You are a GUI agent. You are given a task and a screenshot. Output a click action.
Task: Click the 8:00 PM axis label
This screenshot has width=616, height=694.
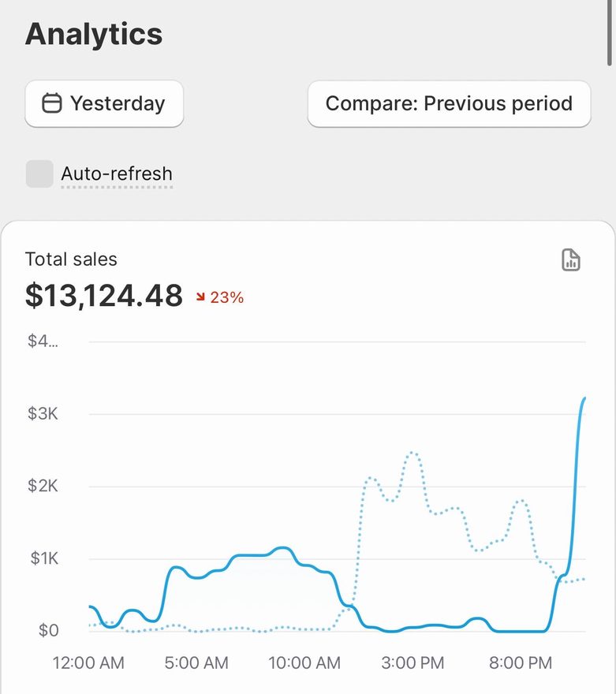tap(521, 663)
